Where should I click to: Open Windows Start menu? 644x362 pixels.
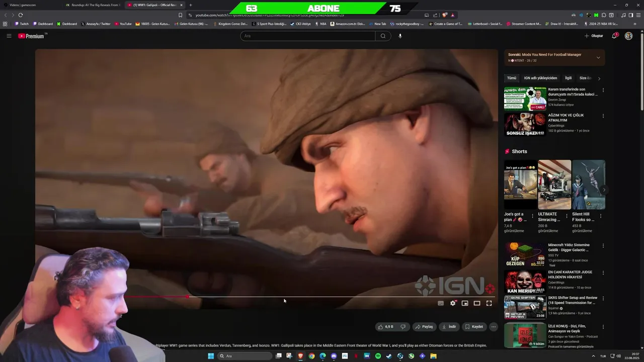(x=211, y=356)
